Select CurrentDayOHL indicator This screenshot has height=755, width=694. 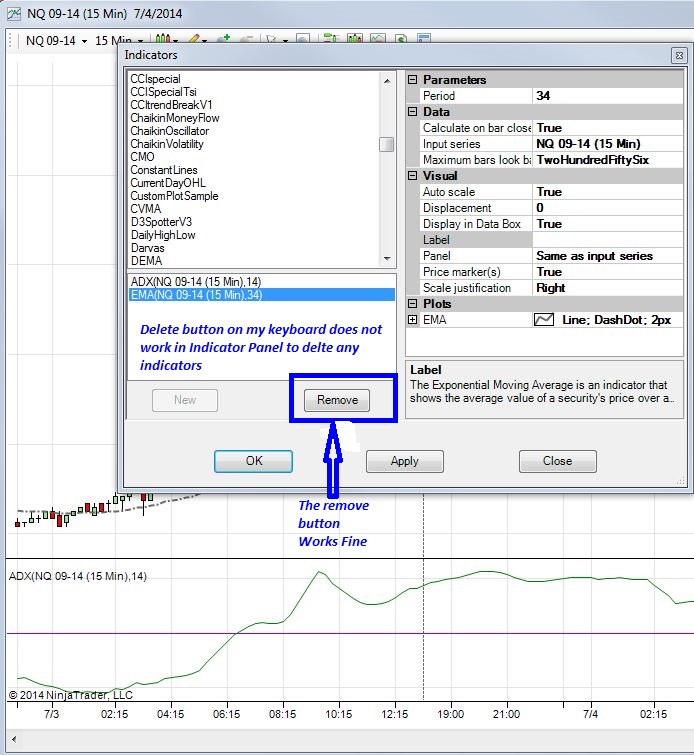(x=168, y=183)
